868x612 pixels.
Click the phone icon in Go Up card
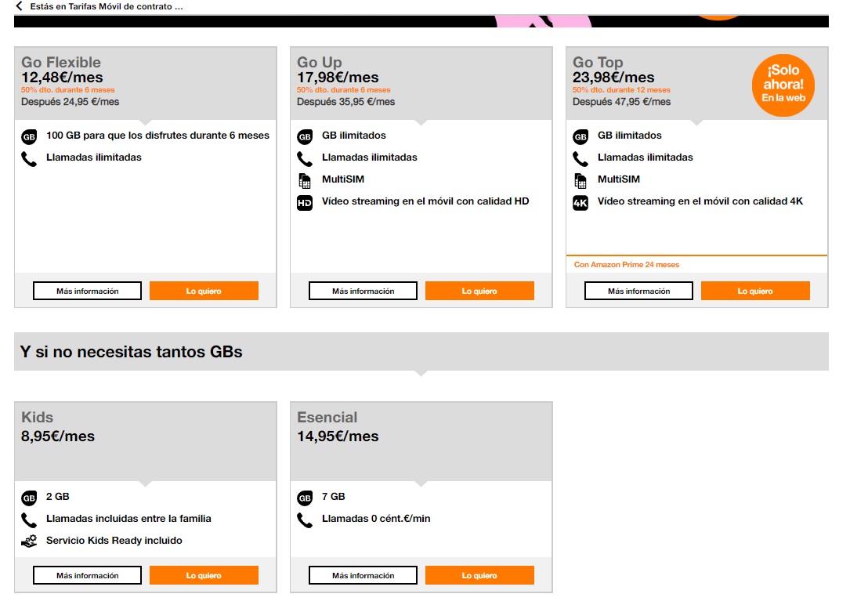pos(305,159)
